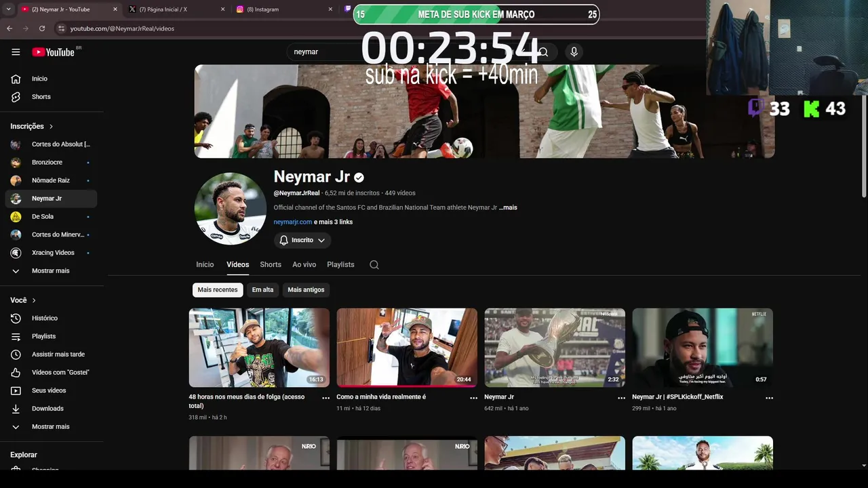Click the title Como a minha vida realmente é
Screen dimensions: 868x488
tap(381, 397)
